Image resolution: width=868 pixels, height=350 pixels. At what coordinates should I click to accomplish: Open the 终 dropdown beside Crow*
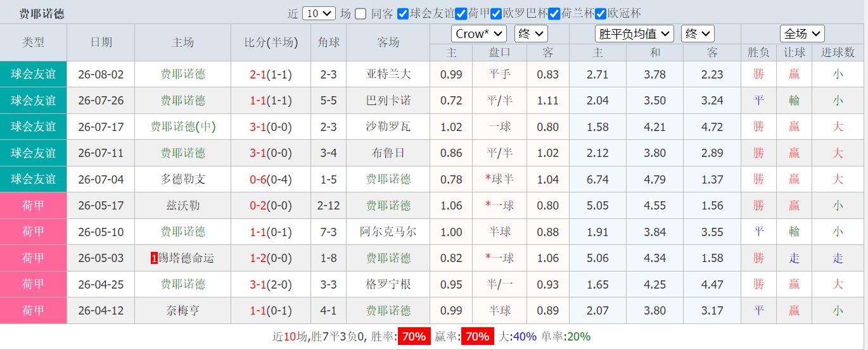pos(531,34)
